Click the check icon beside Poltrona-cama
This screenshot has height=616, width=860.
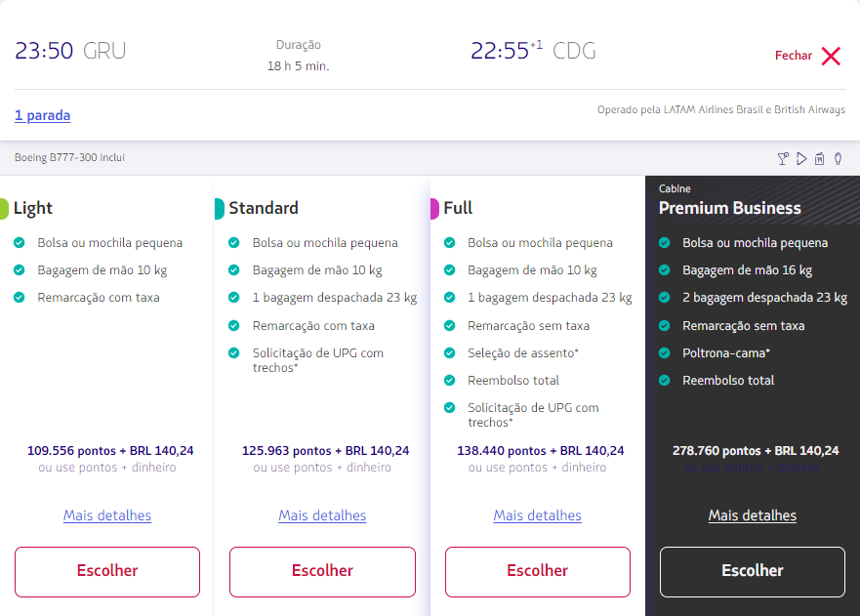pyautogui.click(x=665, y=352)
